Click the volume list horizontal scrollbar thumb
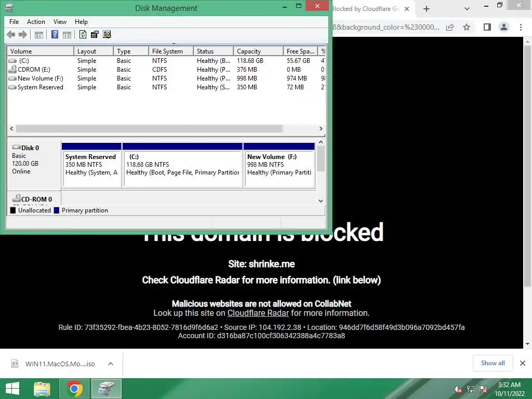This screenshot has height=399, width=532. coord(149,129)
